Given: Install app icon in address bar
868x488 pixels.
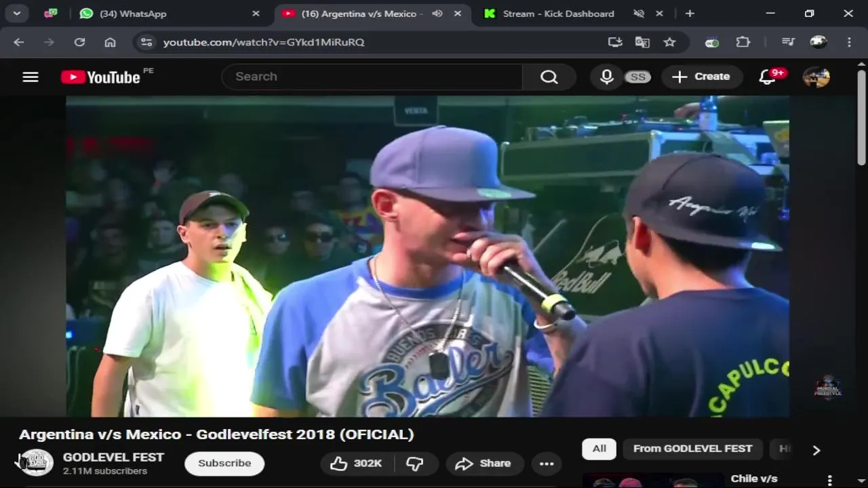Looking at the screenshot, I should pos(615,42).
